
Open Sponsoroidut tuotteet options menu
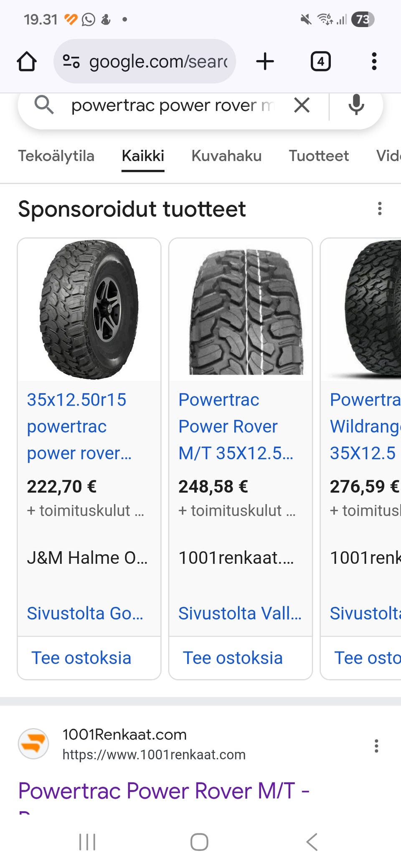coord(379,209)
